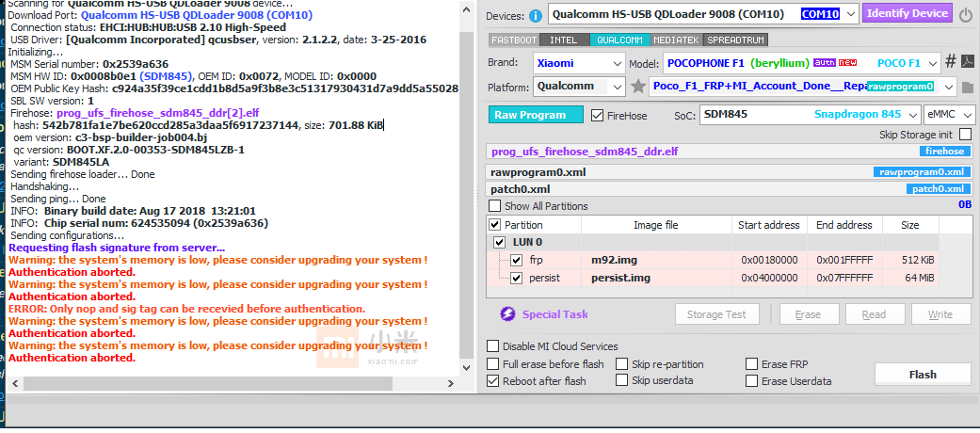Open the Platform Qualcomm dropdown
This screenshot has width=980, height=433.
(x=618, y=87)
